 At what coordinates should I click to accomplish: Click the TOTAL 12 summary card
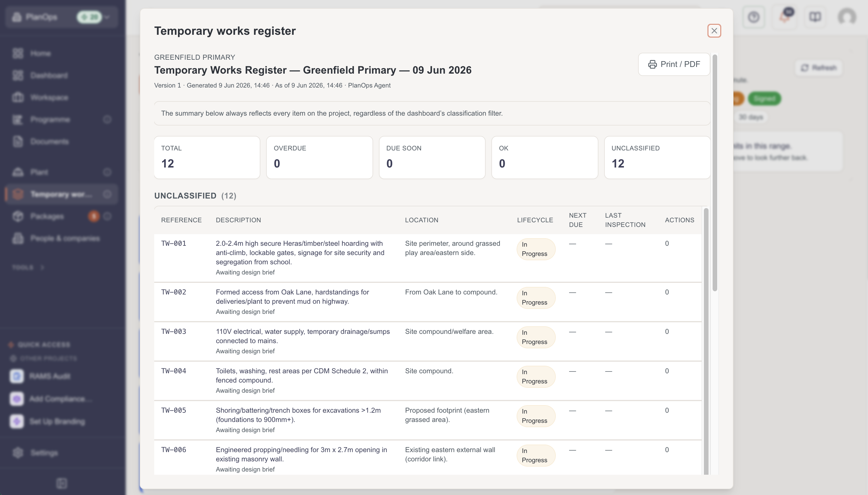[207, 157]
